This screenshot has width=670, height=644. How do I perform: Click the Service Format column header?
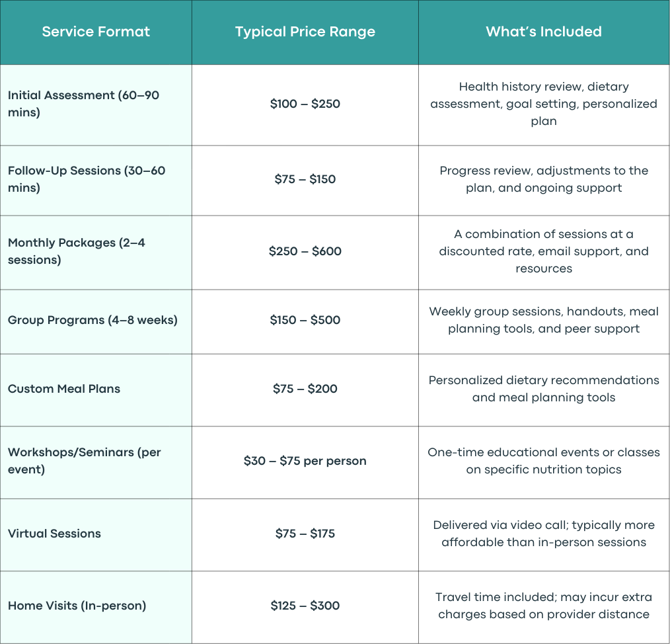pos(96,32)
